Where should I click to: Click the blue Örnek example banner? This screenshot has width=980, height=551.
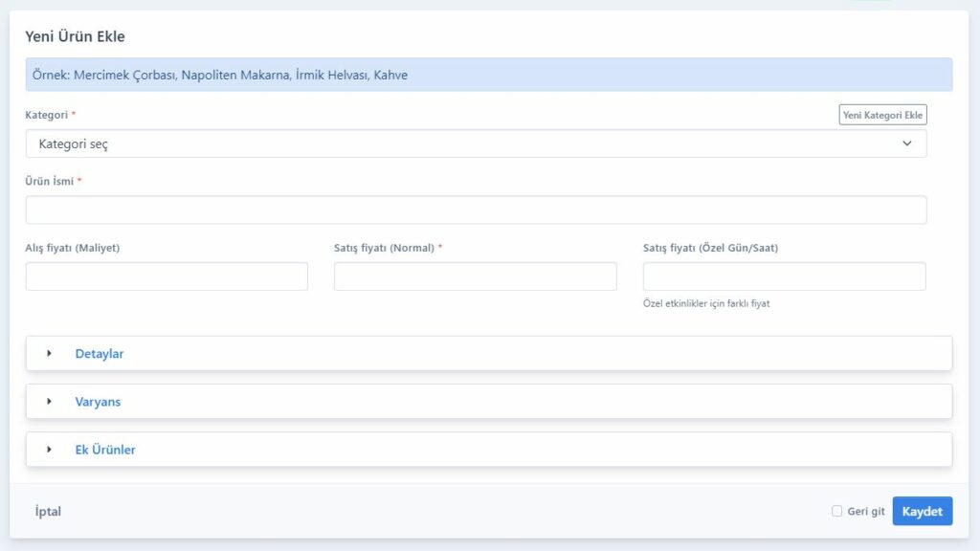click(x=488, y=75)
